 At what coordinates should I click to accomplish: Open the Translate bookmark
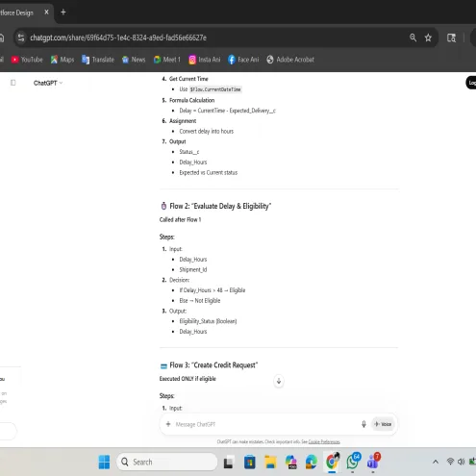[98, 60]
